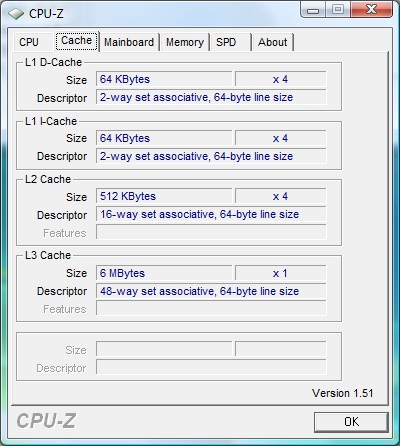Click the L1 I-Cache group label
Viewport: 400px width, 446px height.
[51, 121]
